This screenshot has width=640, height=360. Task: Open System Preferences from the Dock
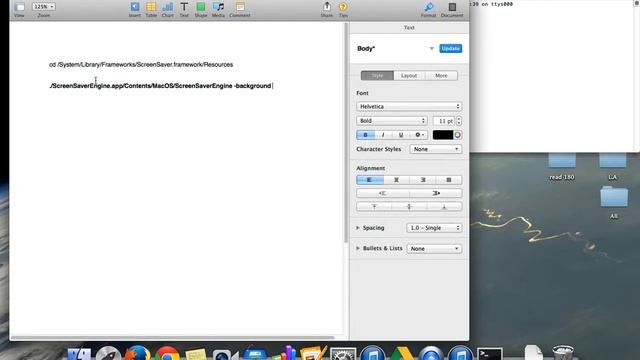pyautogui.click(x=343, y=353)
